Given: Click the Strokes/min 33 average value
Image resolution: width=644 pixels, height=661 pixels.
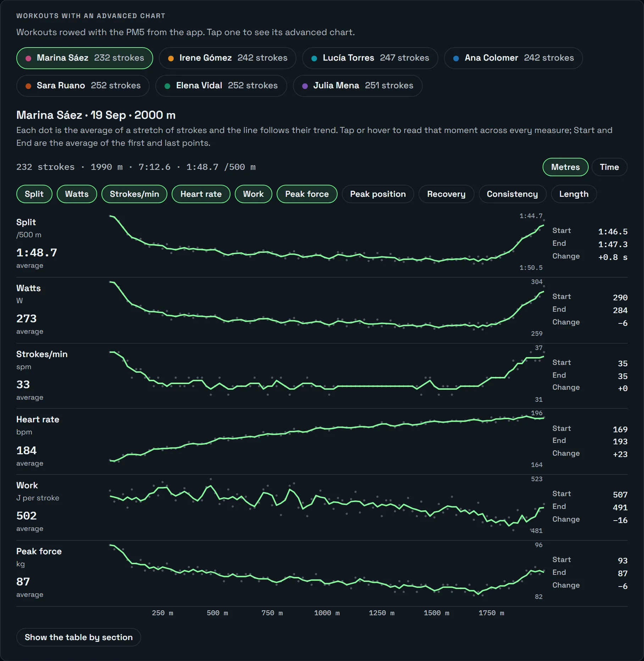Looking at the screenshot, I should pyautogui.click(x=23, y=384).
